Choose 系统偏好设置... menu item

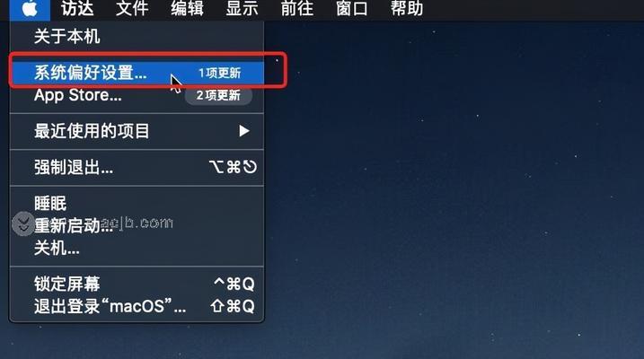coord(137,73)
